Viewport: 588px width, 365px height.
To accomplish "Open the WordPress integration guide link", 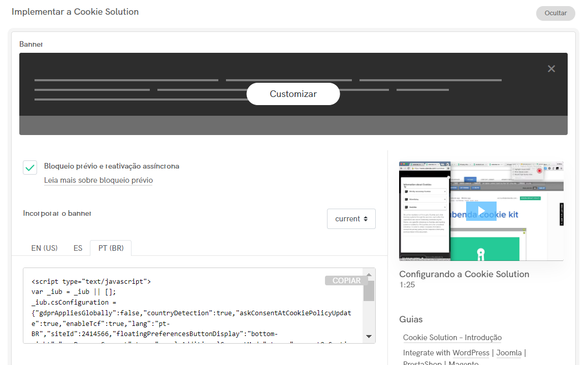I will (471, 353).
